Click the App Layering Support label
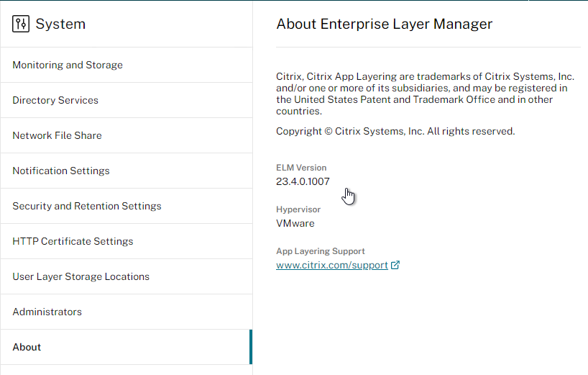588x375 pixels. tap(321, 251)
